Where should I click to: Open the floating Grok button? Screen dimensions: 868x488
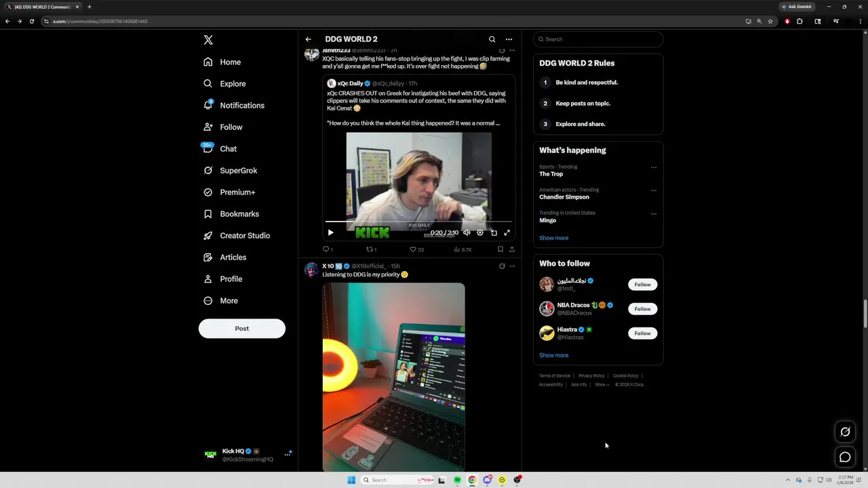(845, 432)
